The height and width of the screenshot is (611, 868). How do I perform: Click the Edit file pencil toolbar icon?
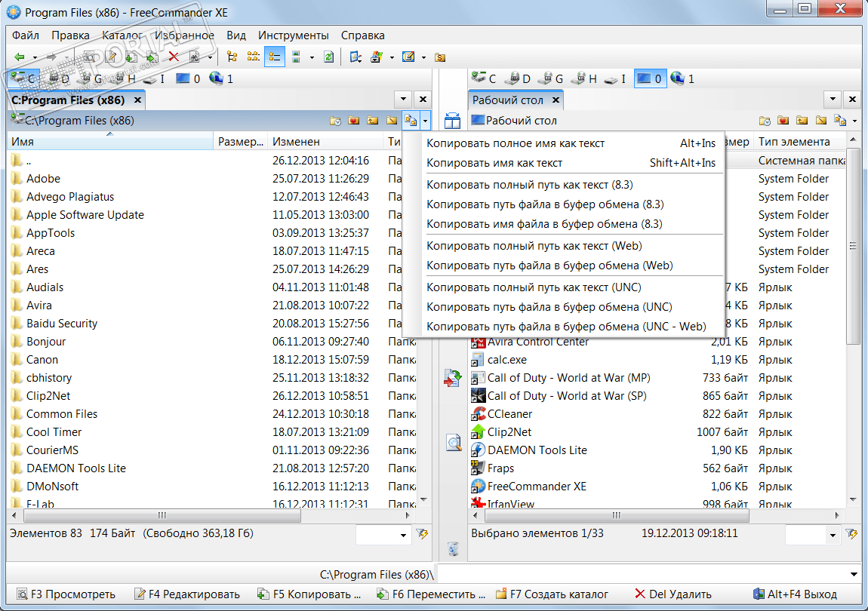point(111,57)
